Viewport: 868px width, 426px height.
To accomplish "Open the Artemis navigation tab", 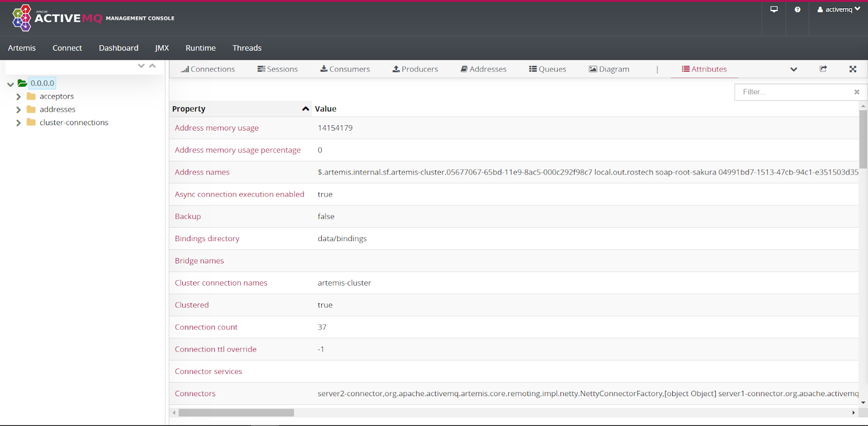I will pos(22,48).
